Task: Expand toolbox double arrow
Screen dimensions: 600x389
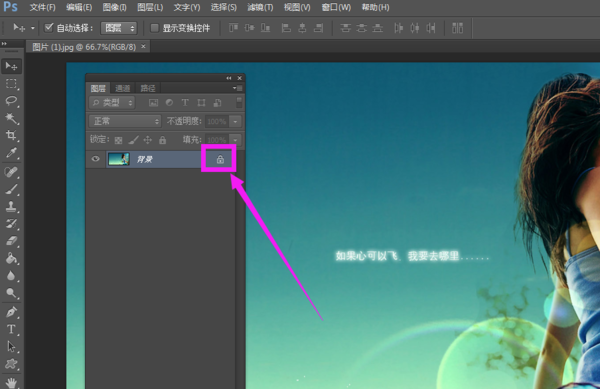Action: point(4,44)
